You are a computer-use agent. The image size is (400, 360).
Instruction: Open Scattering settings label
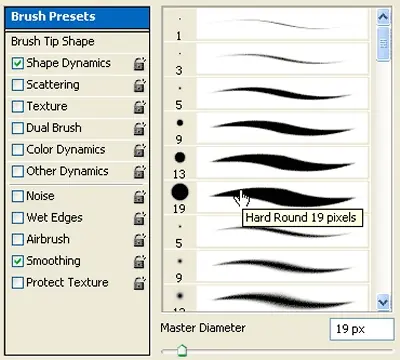[x=53, y=85]
